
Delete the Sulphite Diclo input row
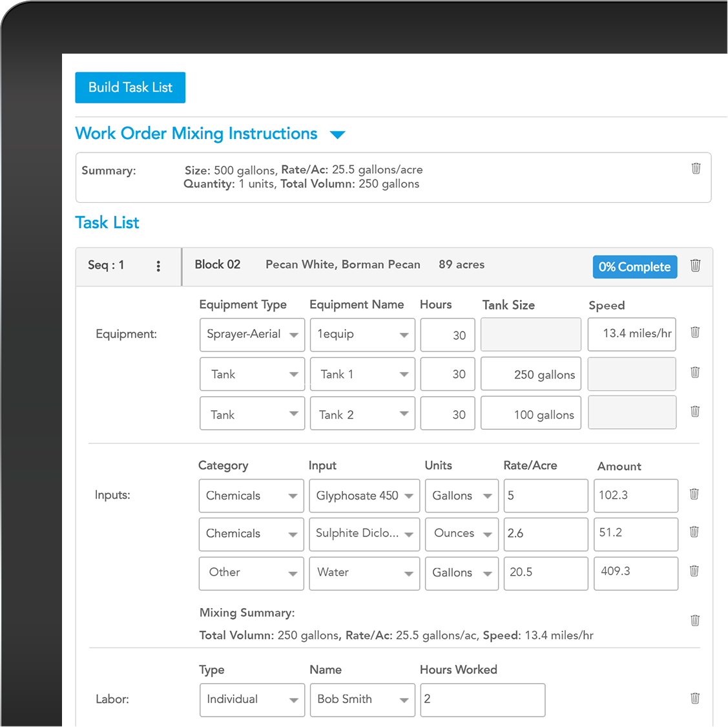point(694,532)
